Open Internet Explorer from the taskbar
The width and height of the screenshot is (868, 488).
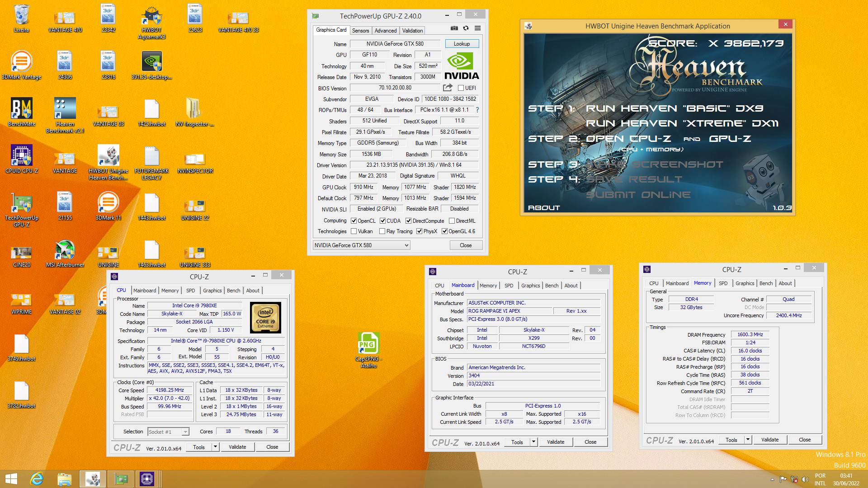pos(37,479)
